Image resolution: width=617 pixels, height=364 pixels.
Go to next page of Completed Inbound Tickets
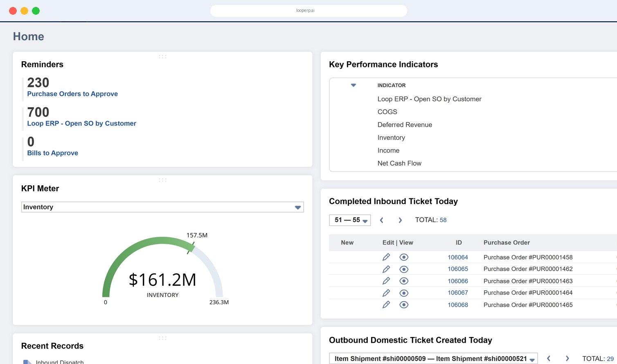400,220
